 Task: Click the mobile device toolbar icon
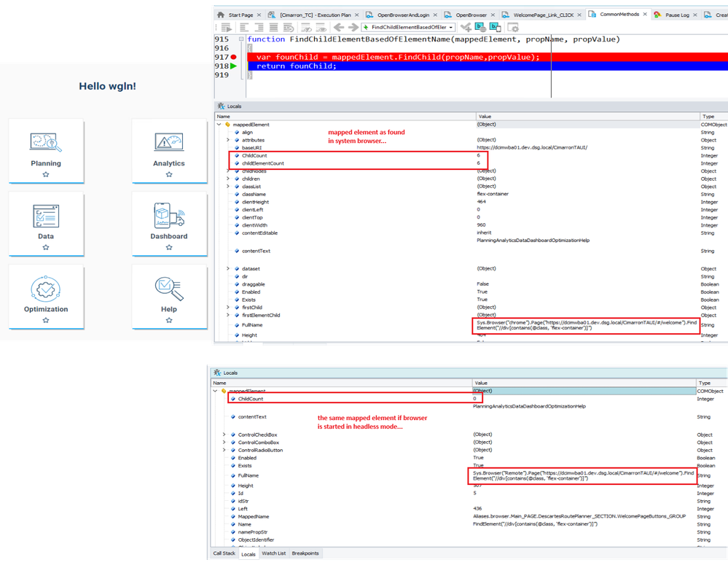click(x=496, y=28)
